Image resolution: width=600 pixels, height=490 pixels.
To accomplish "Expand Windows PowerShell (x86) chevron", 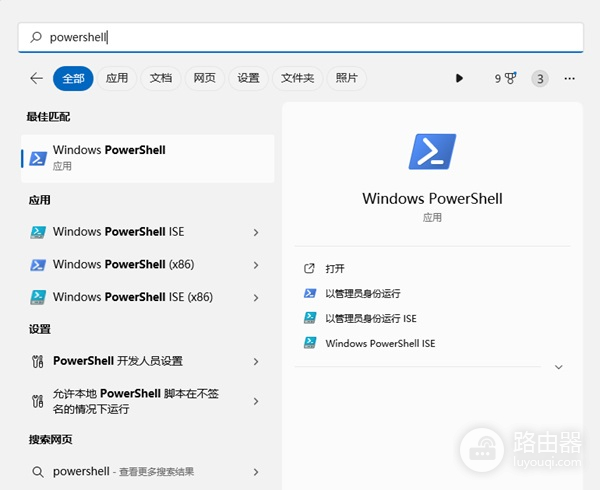I will coord(256,265).
